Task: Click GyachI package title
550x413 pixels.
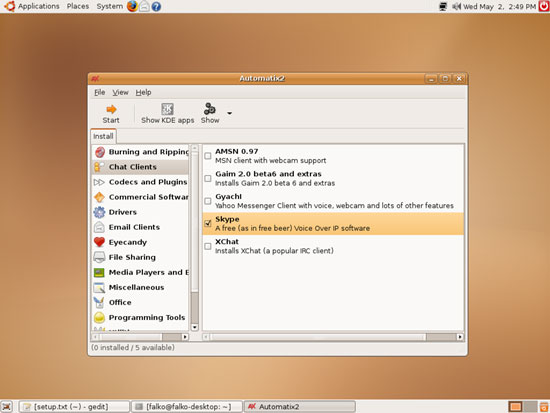Action: [228, 196]
